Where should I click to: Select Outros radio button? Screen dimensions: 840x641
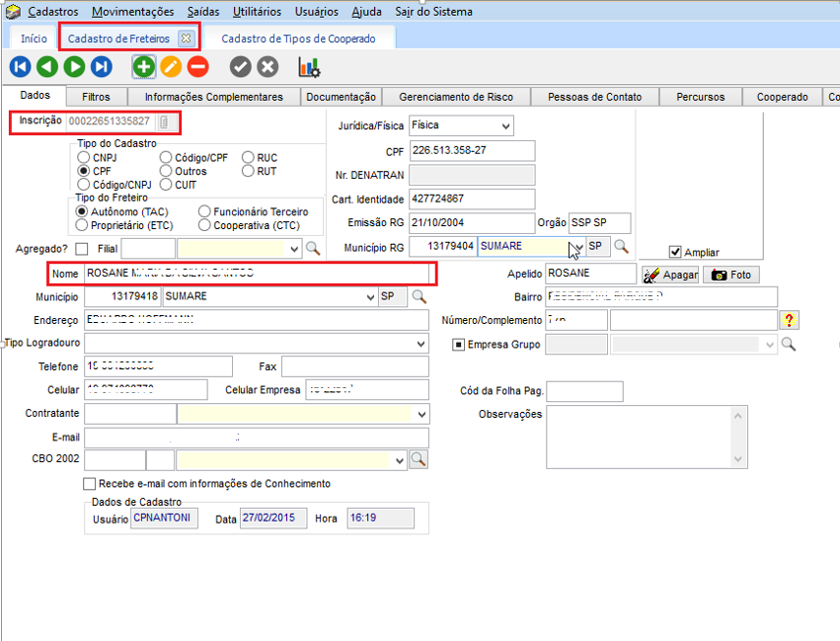(x=166, y=171)
